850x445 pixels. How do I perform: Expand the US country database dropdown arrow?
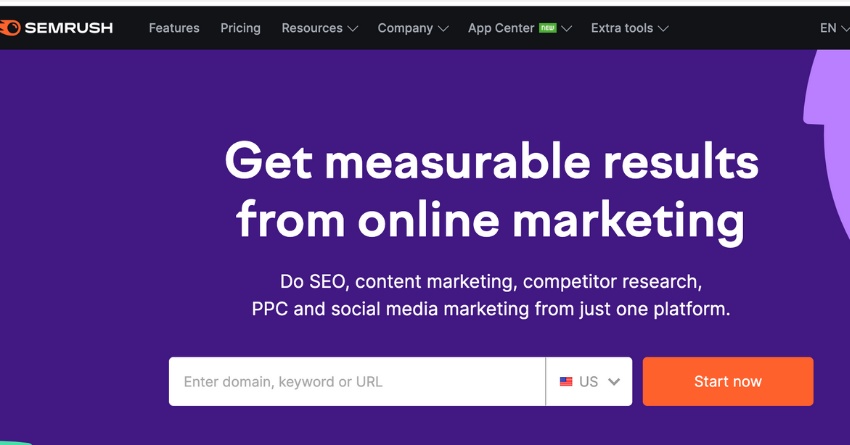click(x=614, y=382)
